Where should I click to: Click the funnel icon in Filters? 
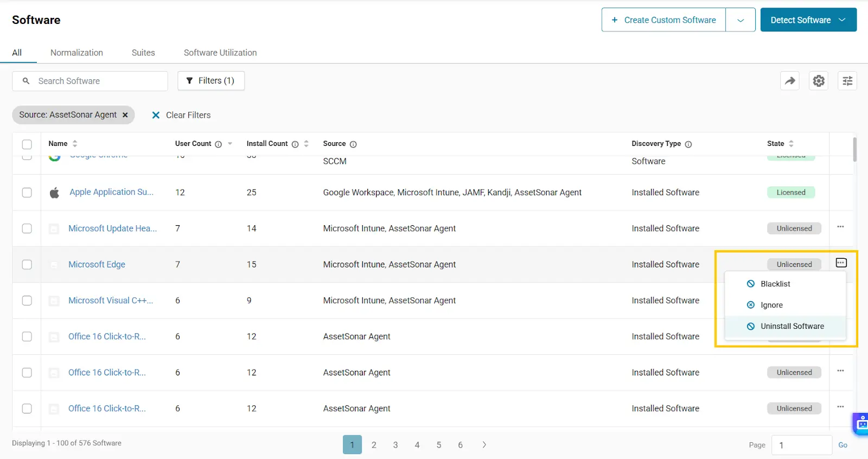pos(189,81)
